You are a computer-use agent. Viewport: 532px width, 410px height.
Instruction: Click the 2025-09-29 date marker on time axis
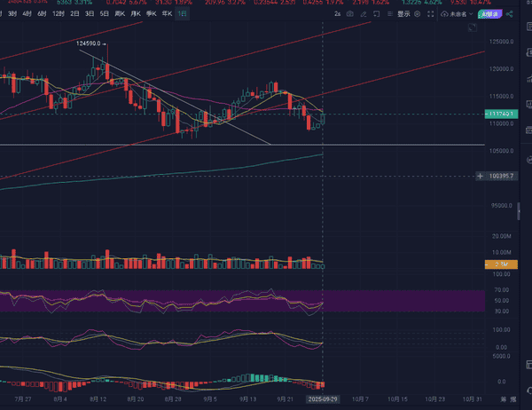(323, 399)
